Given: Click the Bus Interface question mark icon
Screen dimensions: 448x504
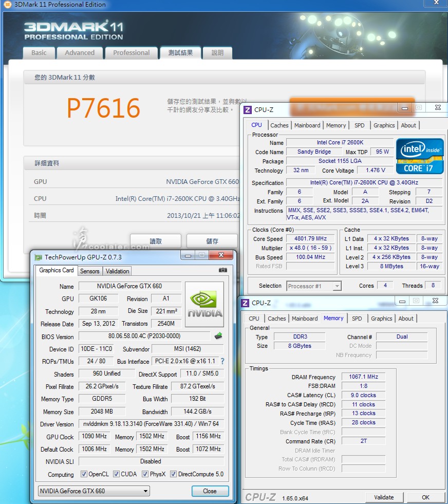Looking at the screenshot, I should [222, 361].
